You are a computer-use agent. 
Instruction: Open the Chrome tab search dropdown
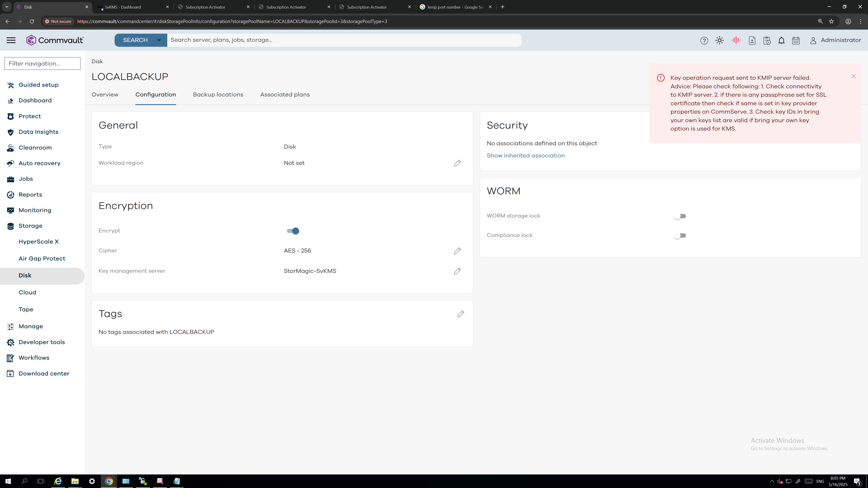(x=6, y=7)
